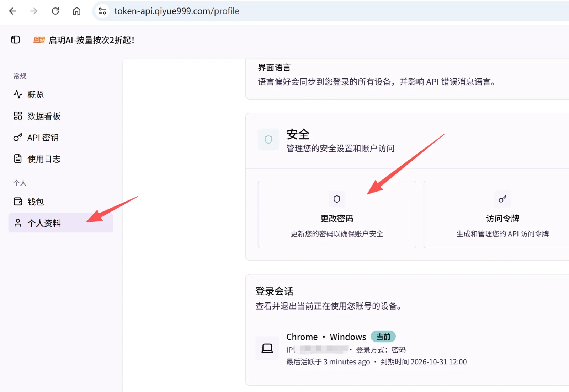Screen dimensions: 569x392
Task: Click the shield icon next to 安全 heading
Action: pos(268,140)
